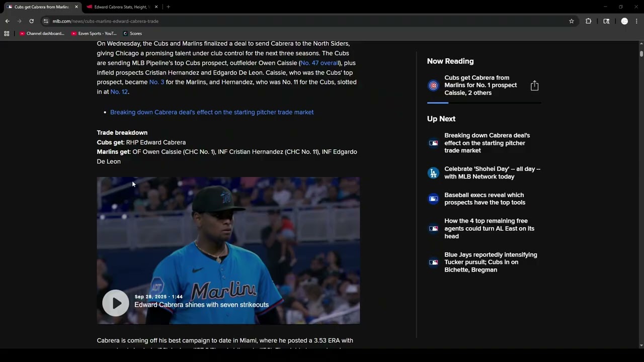
Task: Open the 'Ezven Sports - YouT...' bookmark
Action: pyautogui.click(x=94, y=34)
